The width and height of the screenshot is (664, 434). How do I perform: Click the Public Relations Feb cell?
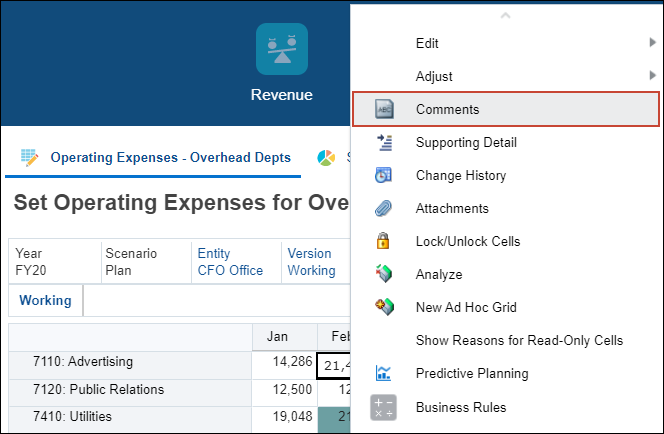(x=334, y=393)
